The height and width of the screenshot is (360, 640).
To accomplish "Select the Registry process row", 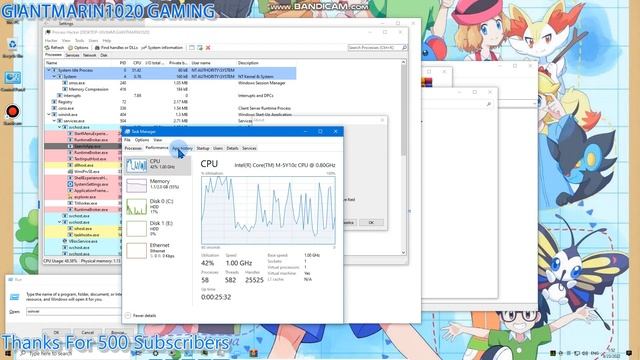I will 170,102.
